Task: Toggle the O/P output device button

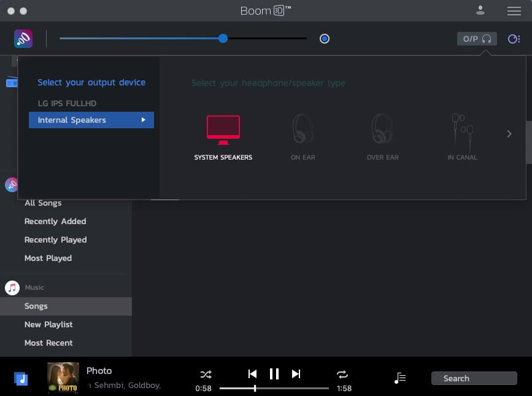Action: [477, 39]
